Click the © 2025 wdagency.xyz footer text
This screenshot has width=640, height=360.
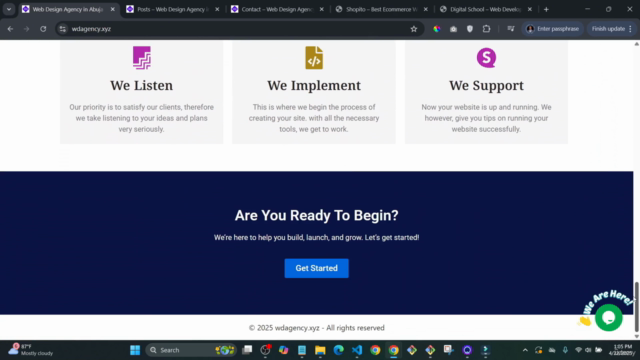316,328
